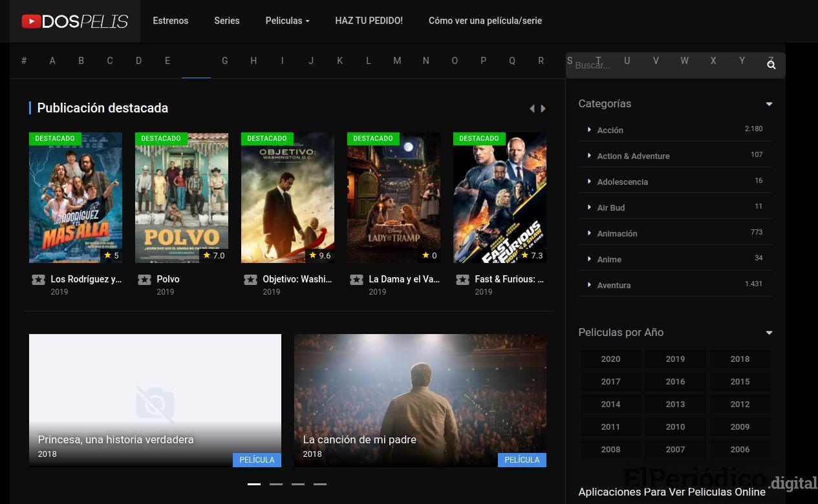Click the 773 count beside Animación
Image resolution: width=818 pixels, height=504 pixels.
click(757, 232)
